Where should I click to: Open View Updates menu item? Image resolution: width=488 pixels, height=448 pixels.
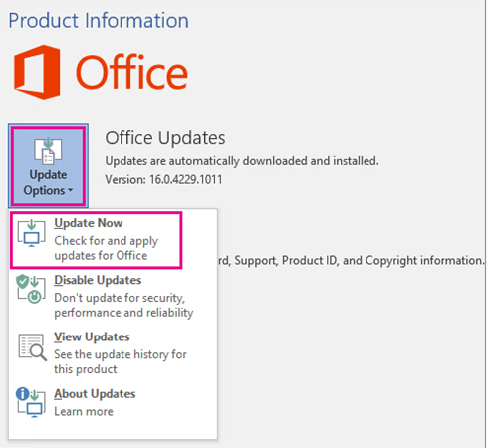[x=113, y=353]
